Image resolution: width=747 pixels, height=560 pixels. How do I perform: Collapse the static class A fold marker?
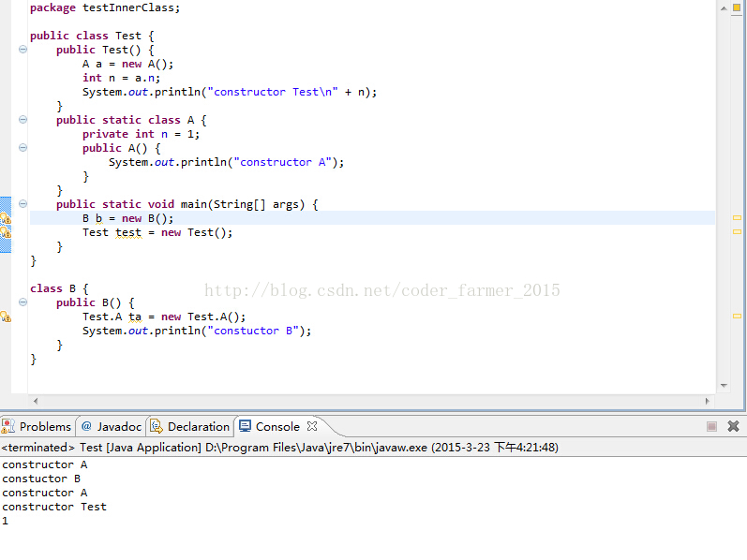click(22, 120)
